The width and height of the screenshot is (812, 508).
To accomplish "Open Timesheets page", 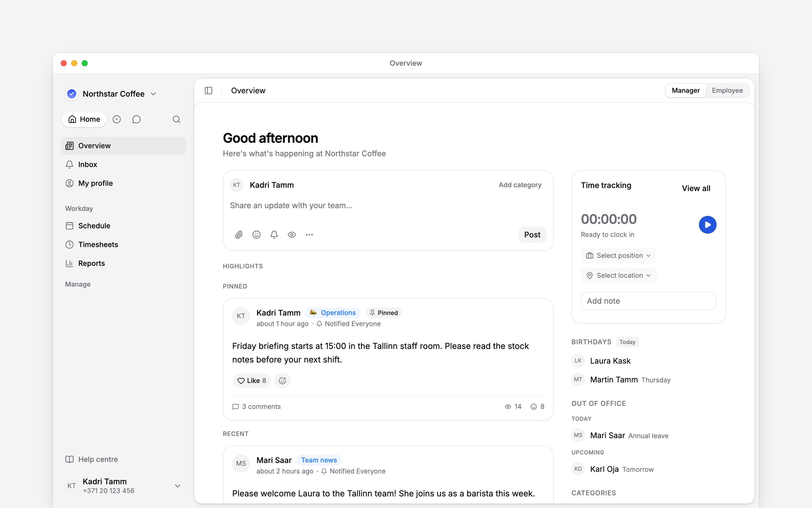I will click(124, 245).
